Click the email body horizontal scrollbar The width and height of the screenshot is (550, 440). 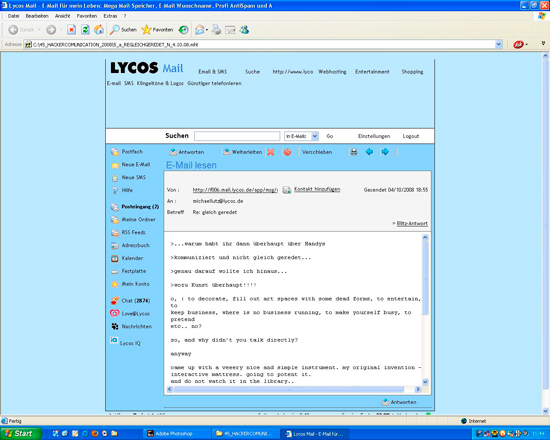tap(293, 389)
